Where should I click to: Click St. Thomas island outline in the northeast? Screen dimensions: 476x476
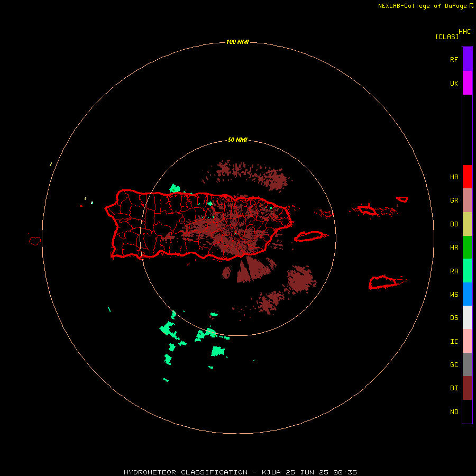coord(367,210)
